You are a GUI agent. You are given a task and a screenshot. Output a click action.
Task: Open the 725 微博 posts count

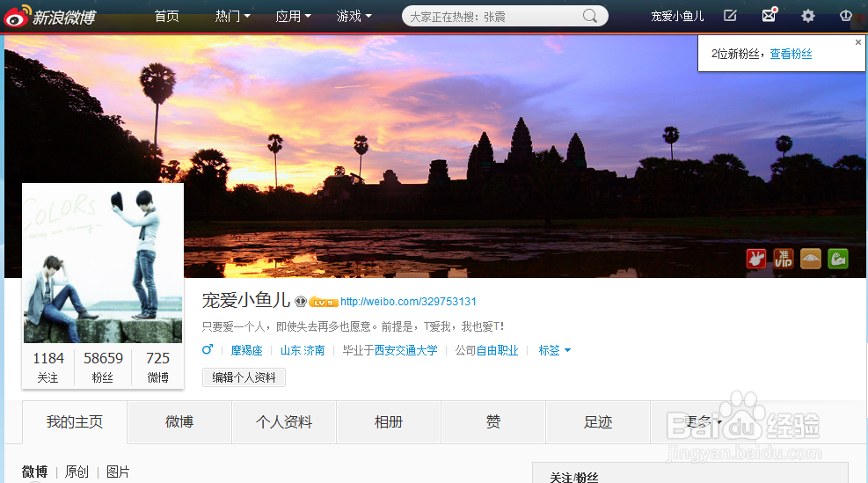click(x=157, y=367)
